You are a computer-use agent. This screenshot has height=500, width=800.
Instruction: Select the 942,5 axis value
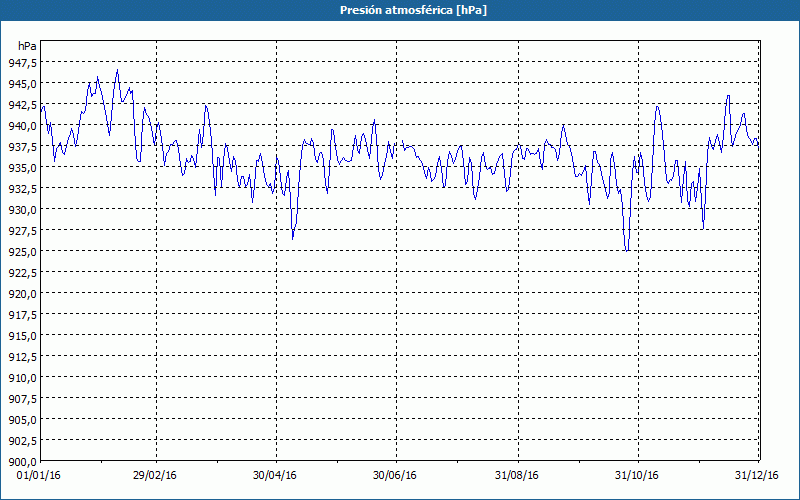pos(22,104)
